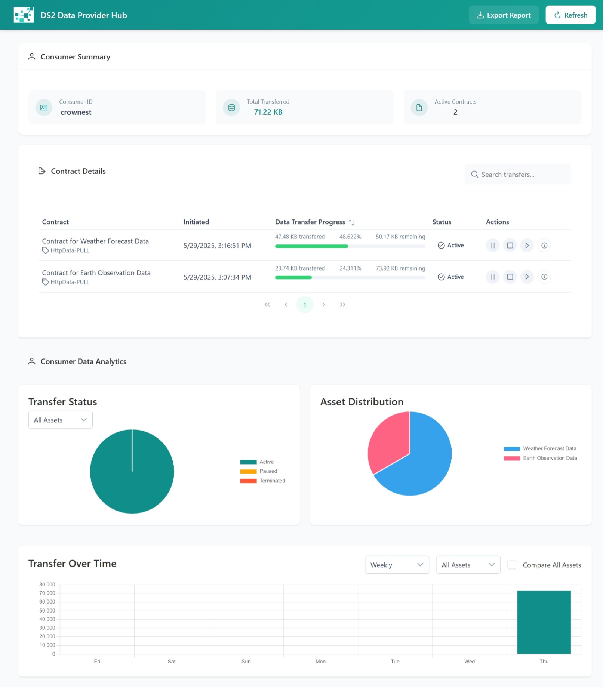The height and width of the screenshot is (700, 603).
Task: Open info for Weather Forecast contract
Action: (x=544, y=246)
